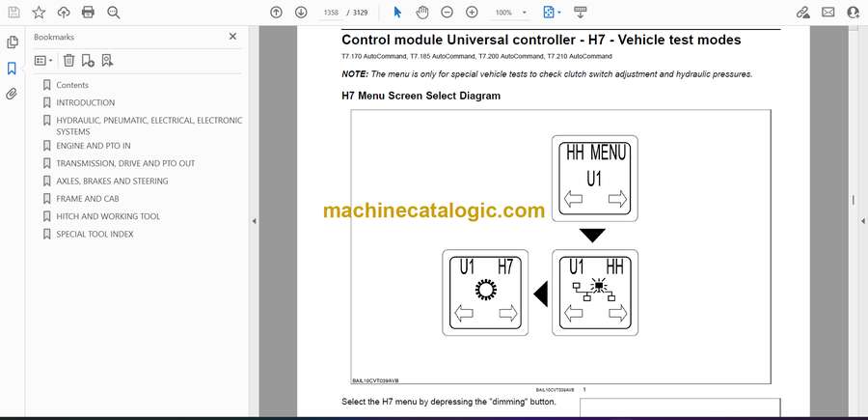Print the document with the printer icon

[x=88, y=13]
